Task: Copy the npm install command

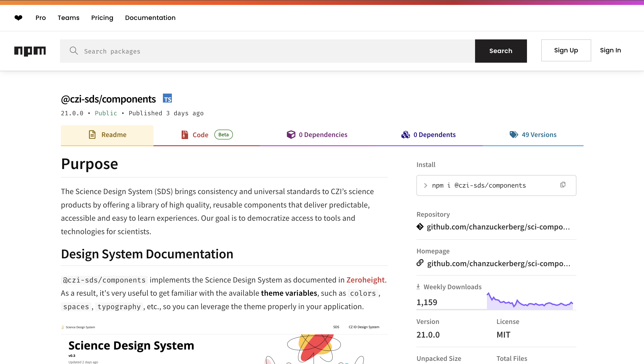Action: [563, 185]
